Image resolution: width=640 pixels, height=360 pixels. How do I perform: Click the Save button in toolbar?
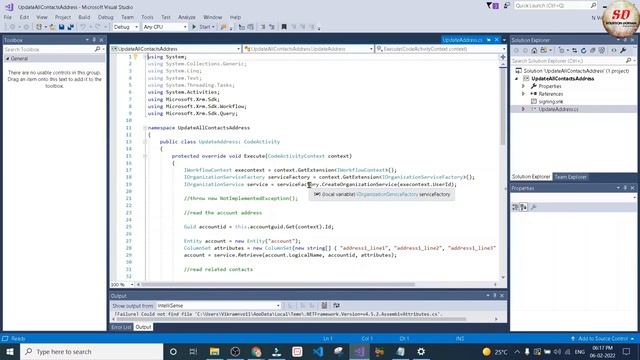coord(62,27)
